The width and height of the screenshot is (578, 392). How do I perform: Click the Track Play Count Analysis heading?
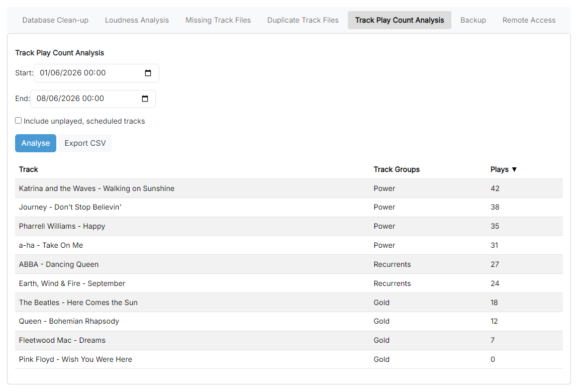(x=60, y=53)
